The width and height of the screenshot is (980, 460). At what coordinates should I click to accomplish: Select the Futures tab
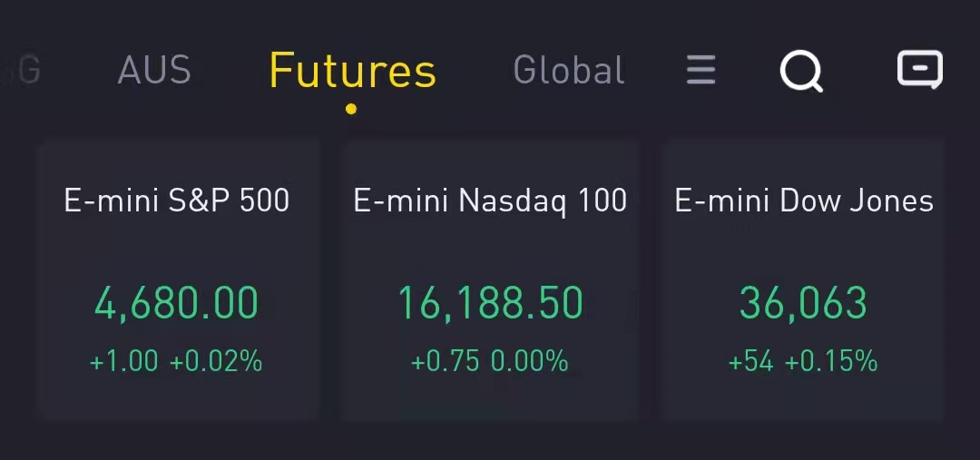click(x=352, y=70)
